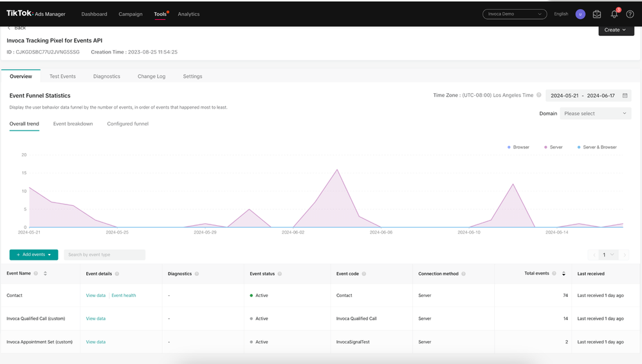642x364 pixels.
Task: Open the Dashboard menu
Action: coord(94,14)
